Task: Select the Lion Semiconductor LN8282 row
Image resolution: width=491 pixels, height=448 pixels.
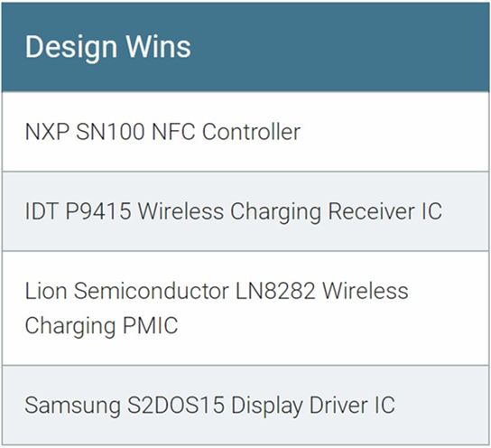Action: [245, 308]
